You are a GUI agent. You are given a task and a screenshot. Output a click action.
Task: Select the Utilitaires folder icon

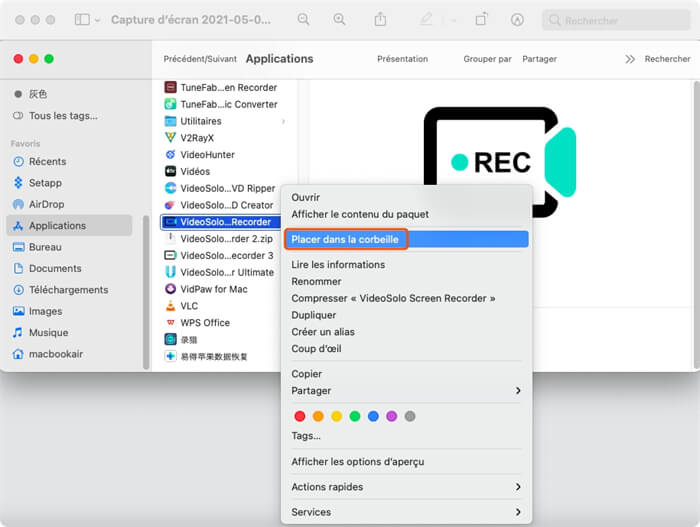pos(170,121)
